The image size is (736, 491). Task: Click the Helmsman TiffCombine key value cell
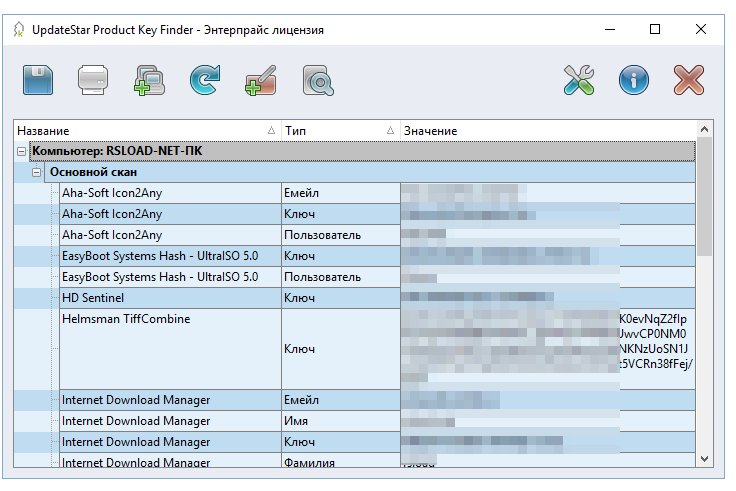tap(548, 349)
